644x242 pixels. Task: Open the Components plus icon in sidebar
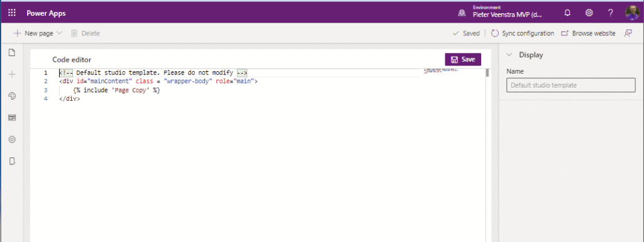[12, 74]
